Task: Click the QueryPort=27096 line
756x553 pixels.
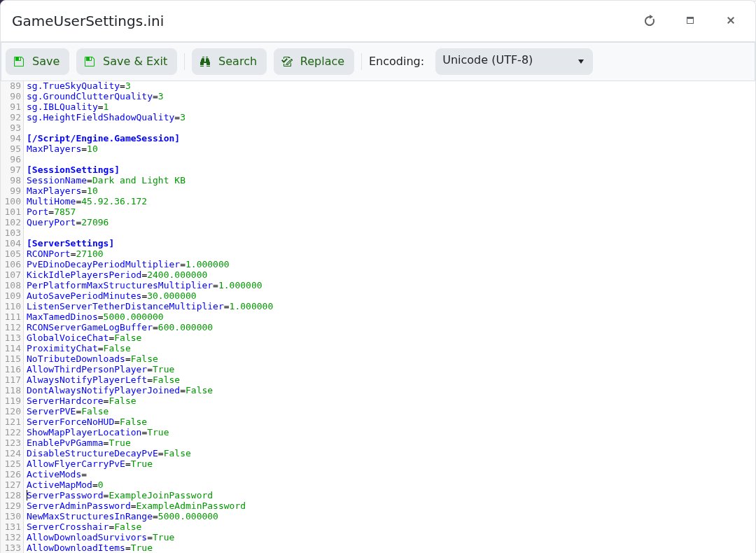Action: pos(67,223)
